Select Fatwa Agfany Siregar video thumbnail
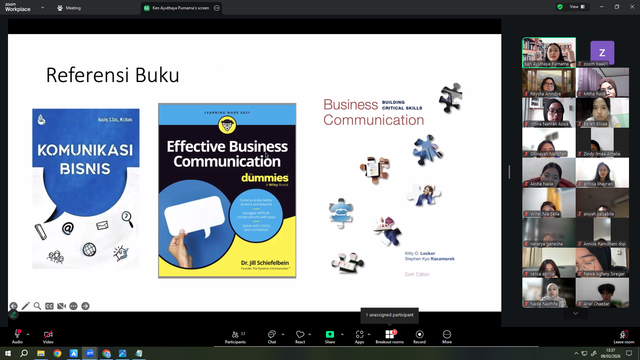 point(602,262)
